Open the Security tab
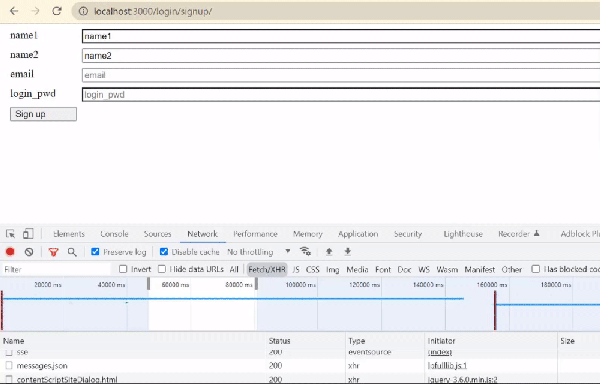 point(408,234)
